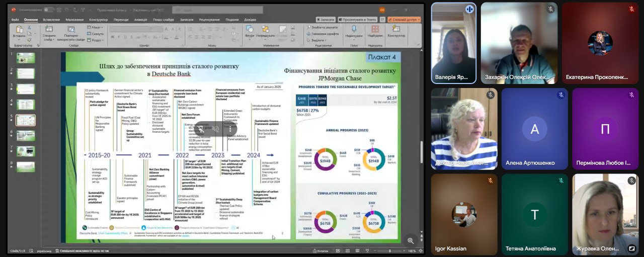644x257 pixels.
Task: Click the Скинути reset button
Action: tap(96, 34)
